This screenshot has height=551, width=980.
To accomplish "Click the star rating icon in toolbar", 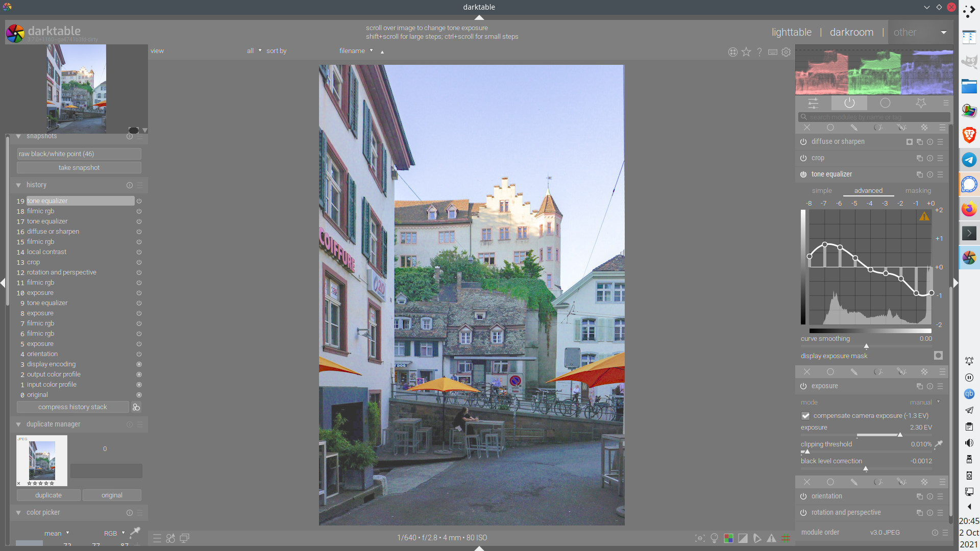I will [746, 52].
